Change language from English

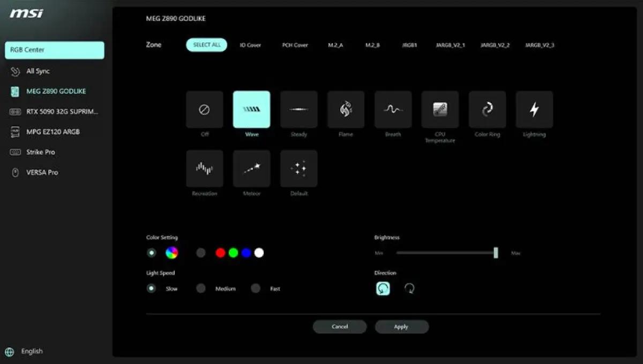32,352
